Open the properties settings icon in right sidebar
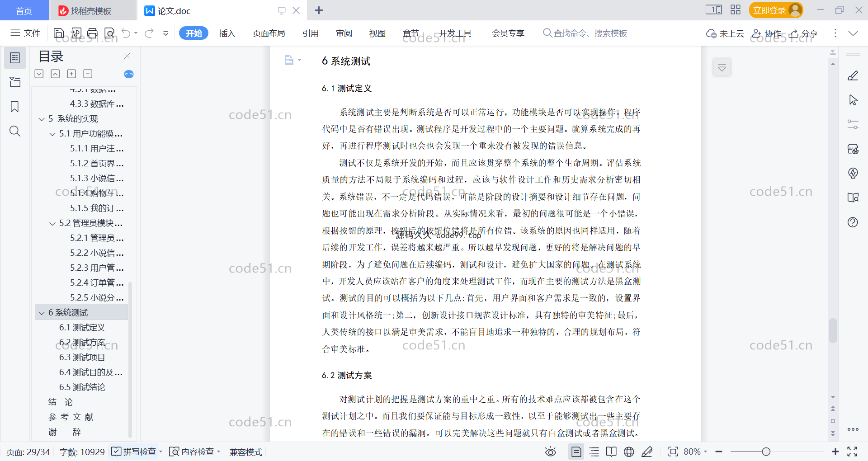This screenshot has width=868, height=461. [853, 124]
